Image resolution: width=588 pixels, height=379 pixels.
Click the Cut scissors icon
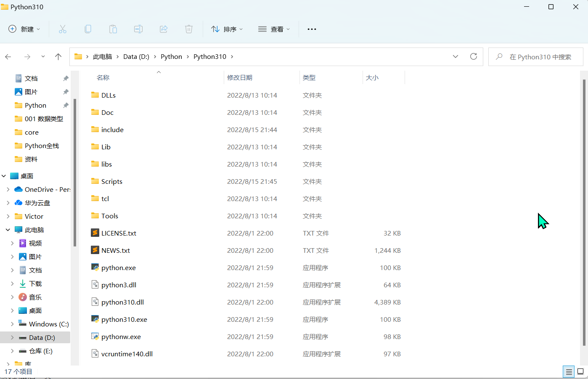pos(63,29)
